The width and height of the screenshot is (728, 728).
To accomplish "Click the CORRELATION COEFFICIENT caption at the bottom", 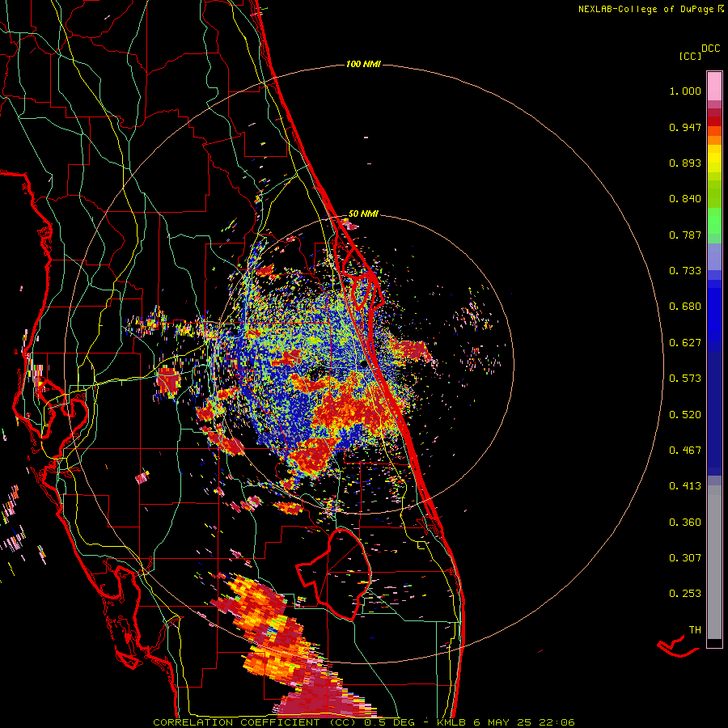I will click(363, 722).
